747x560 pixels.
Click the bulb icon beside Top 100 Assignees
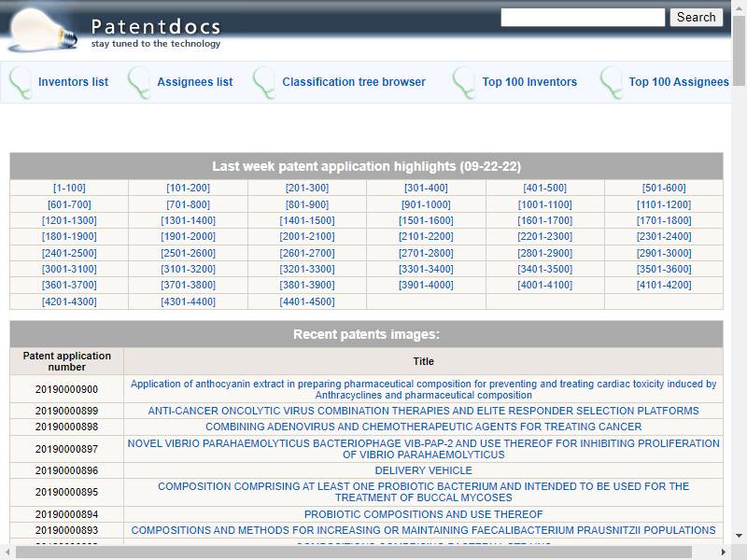coord(612,82)
